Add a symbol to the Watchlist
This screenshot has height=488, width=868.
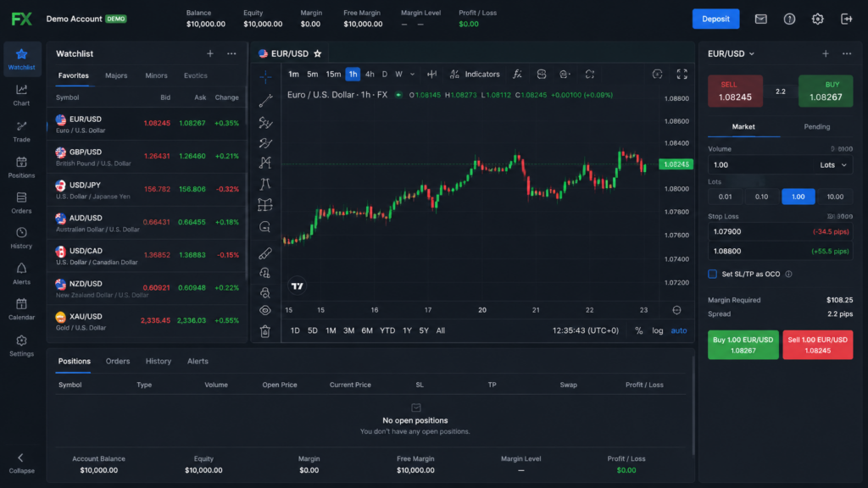[210, 53]
